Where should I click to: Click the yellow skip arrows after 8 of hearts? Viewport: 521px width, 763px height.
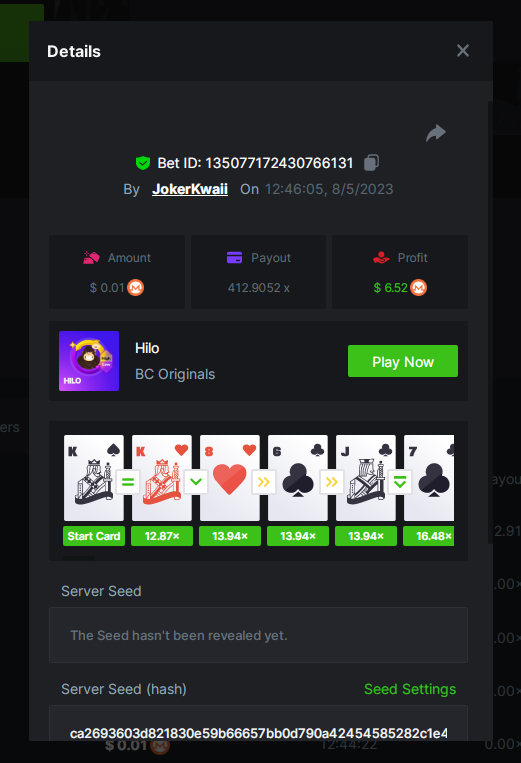(264, 482)
